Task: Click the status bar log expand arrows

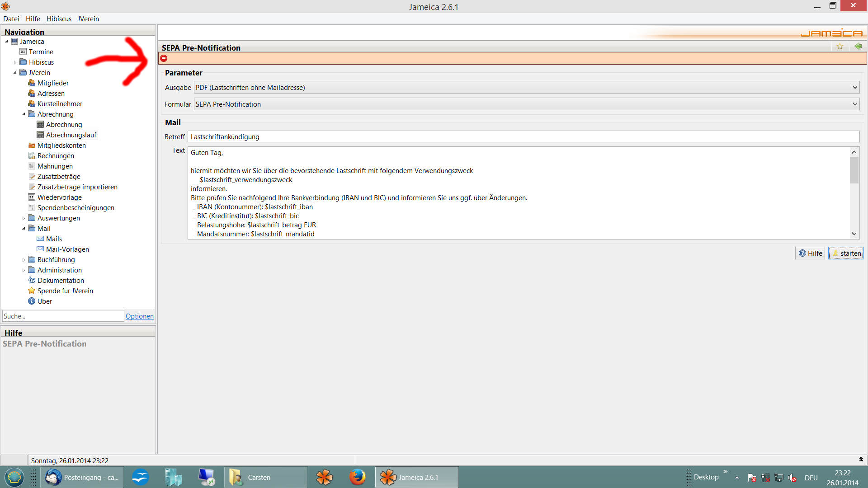Action: coord(861,459)
